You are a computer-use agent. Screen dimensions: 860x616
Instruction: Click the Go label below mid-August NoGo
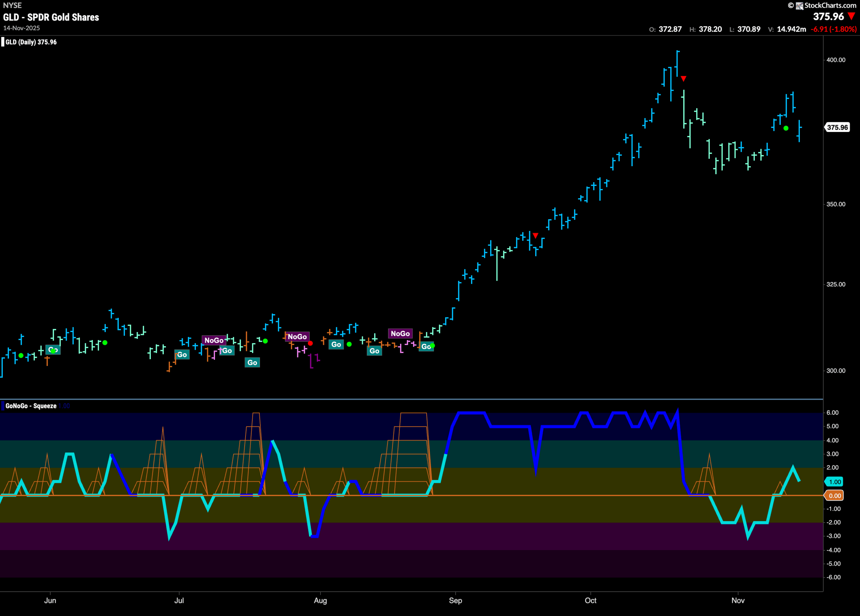tap(374, 351)
